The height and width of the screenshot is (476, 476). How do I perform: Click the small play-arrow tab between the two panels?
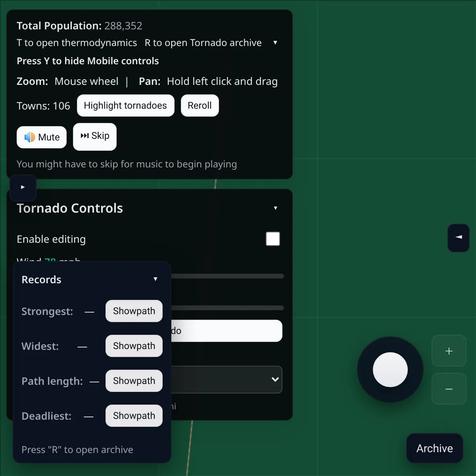[x=23, y=187]
